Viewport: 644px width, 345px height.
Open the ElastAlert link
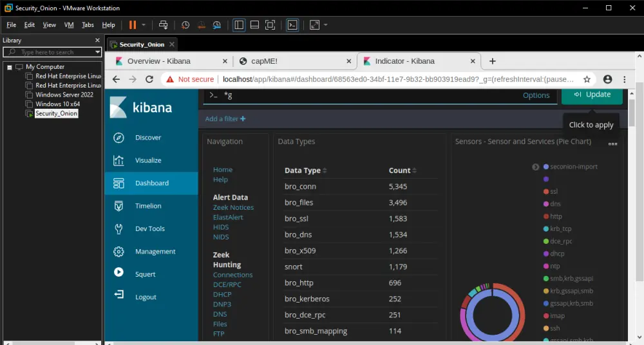228,218
